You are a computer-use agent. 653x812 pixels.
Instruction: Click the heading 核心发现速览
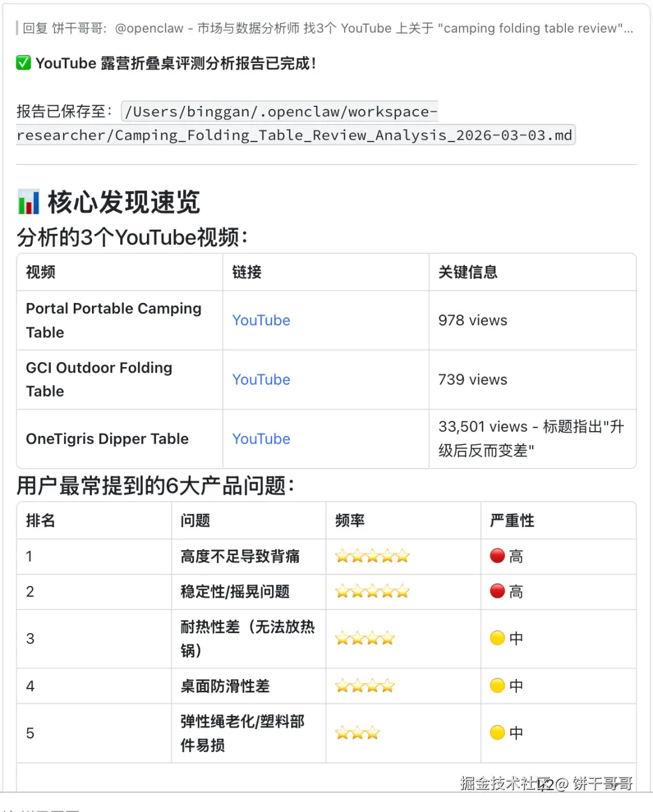[124, 203]
